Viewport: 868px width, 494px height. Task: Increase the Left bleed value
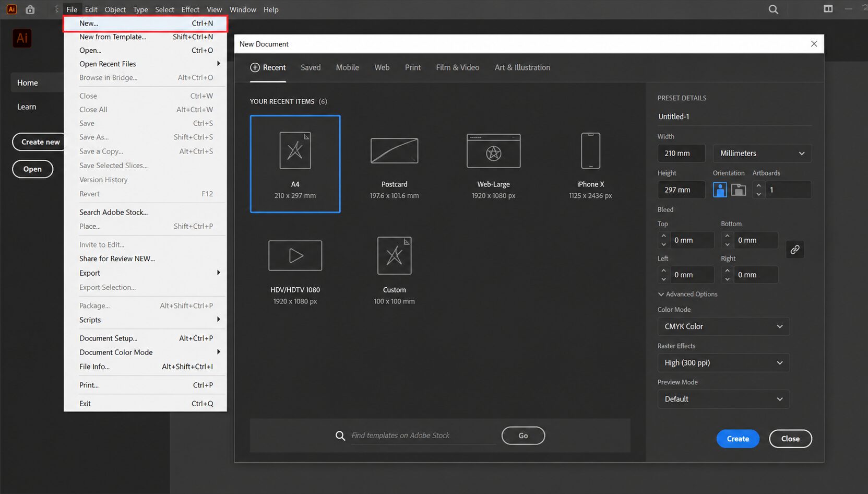pos(664,270)
